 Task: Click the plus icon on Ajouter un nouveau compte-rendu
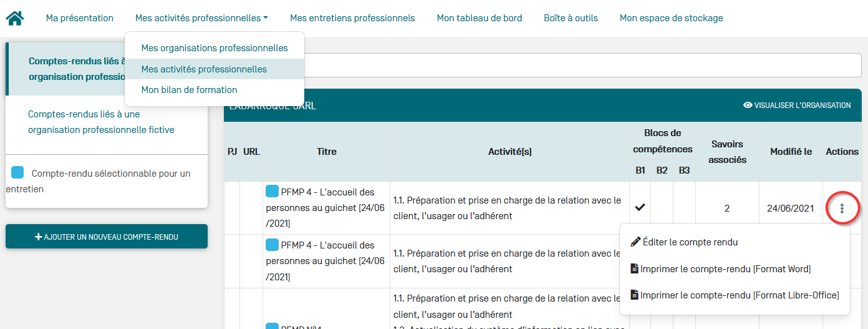coord(39,237)
